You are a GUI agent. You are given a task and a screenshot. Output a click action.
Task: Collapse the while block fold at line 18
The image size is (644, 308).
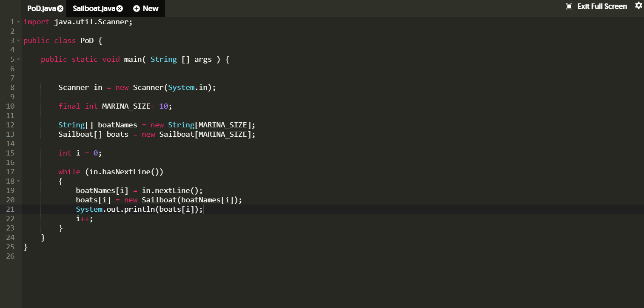click(18, 181)
